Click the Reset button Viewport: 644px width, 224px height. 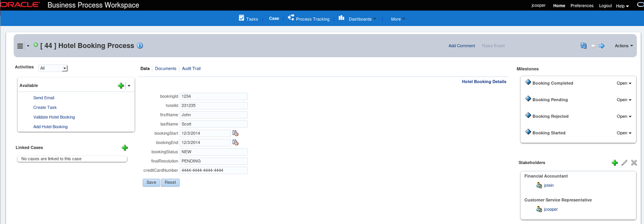(170, 183)
